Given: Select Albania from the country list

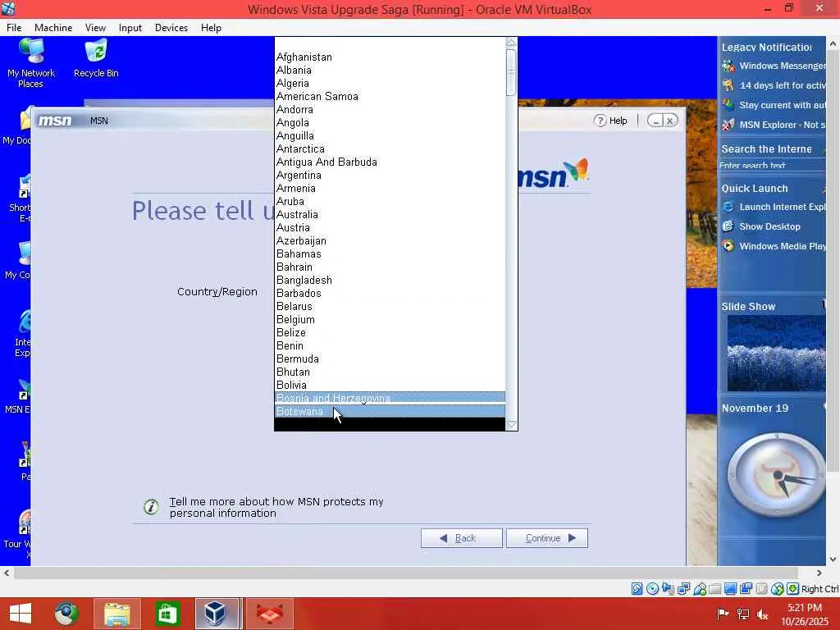Looking at the screenshot, I should [390, 71].
